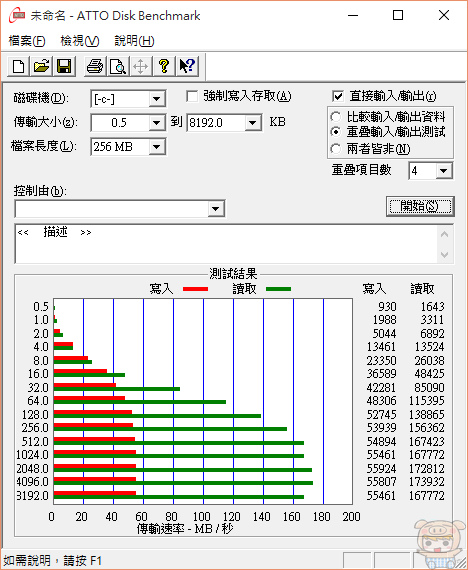Select the 重疊輸入/輸出測試 radio button

pos(336,132)
